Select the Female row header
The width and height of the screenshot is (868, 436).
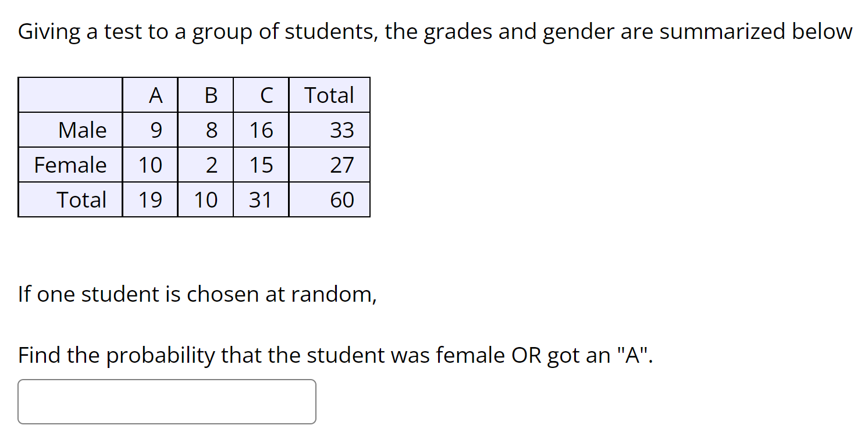[x=70, y=165]
